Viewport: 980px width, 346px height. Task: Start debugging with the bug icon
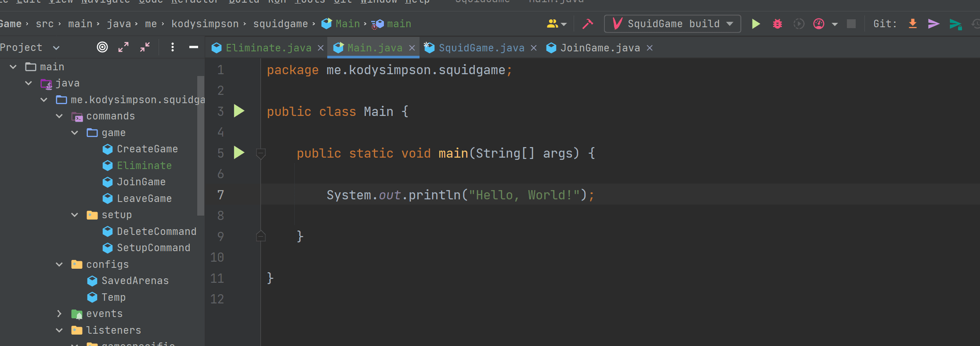point(777,24)
